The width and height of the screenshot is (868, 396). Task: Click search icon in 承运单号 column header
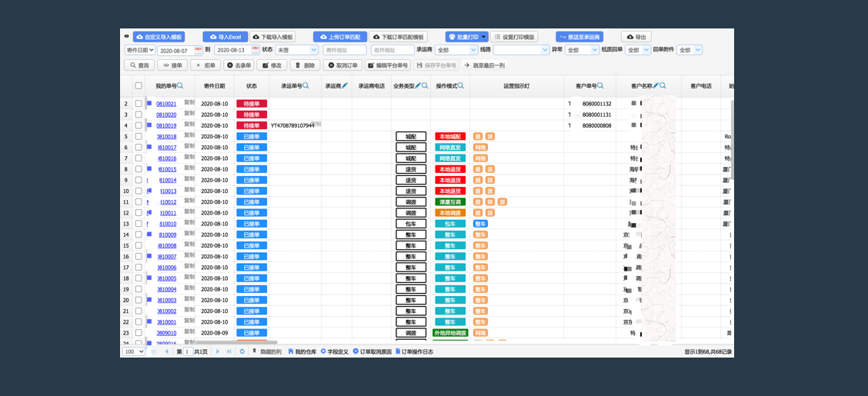coord(306,85)
